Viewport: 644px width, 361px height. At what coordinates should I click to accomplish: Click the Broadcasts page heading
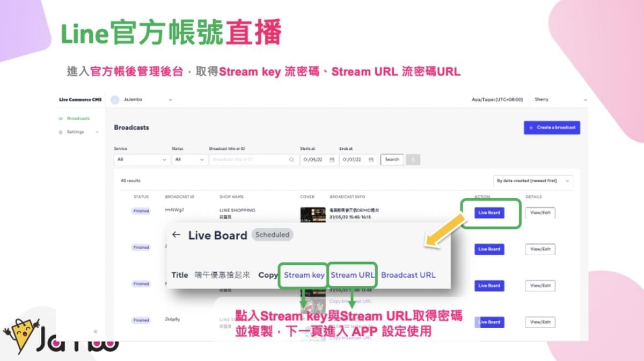coord(131,128)
